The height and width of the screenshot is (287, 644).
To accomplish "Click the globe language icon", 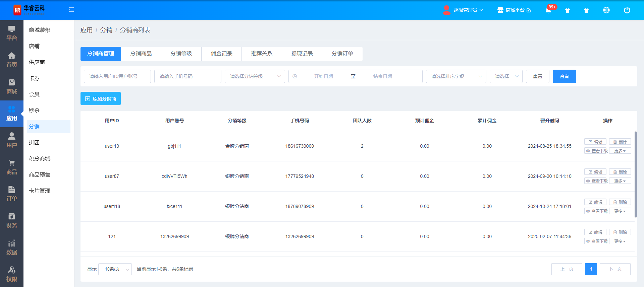I will pyautogui.click(x=606, y=10).
